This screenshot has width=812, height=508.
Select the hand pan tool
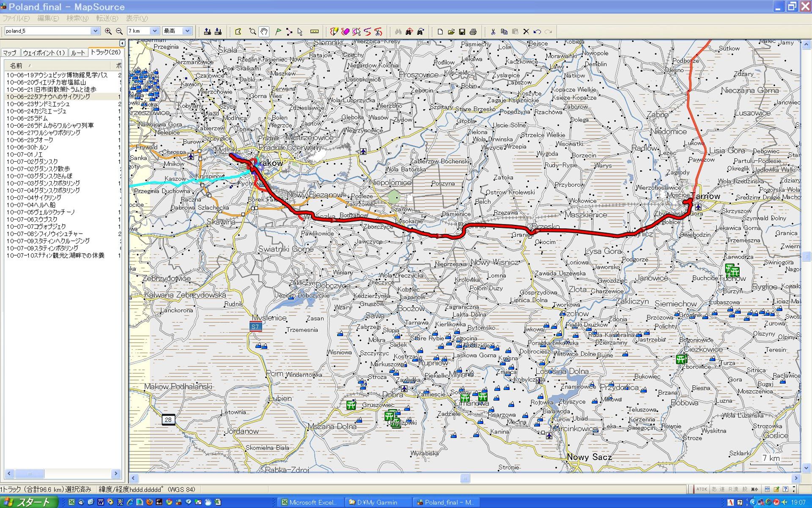point(264,31)
